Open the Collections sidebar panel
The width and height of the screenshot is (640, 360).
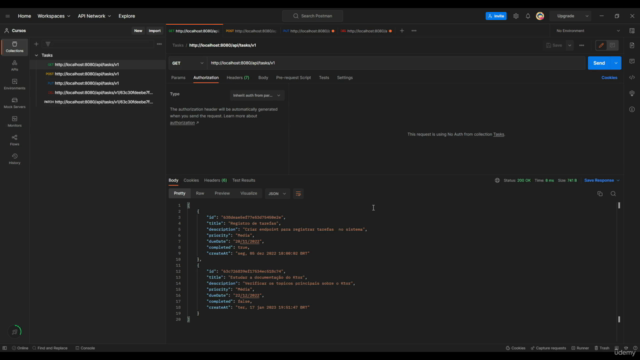coord(14,47)
